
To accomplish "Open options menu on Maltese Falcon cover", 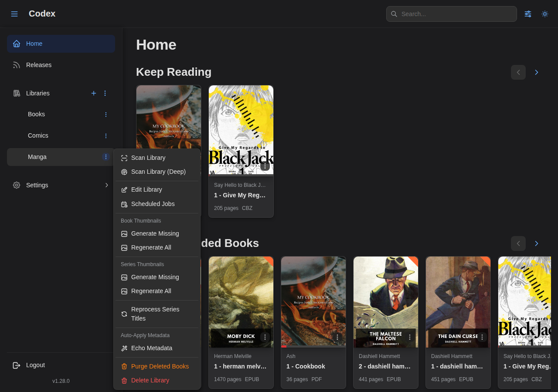I will (410, 337).
